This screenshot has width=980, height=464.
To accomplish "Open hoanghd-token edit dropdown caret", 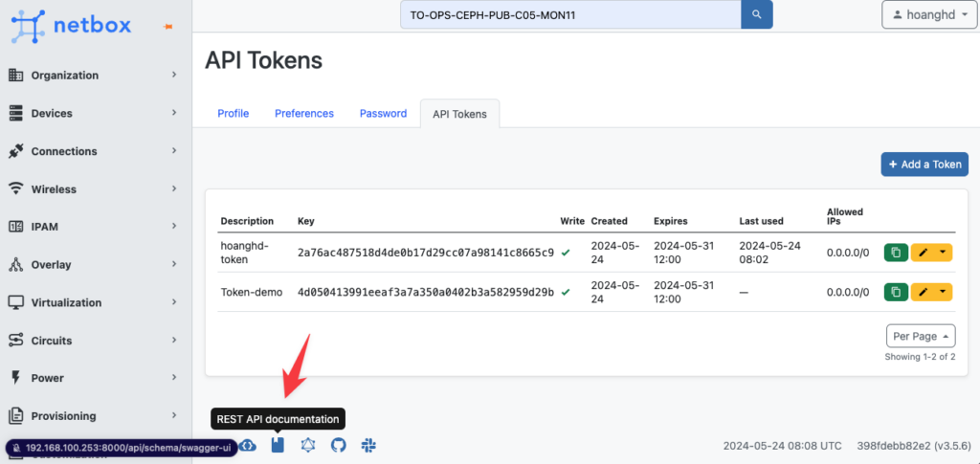I will click(x=943, y=253).
